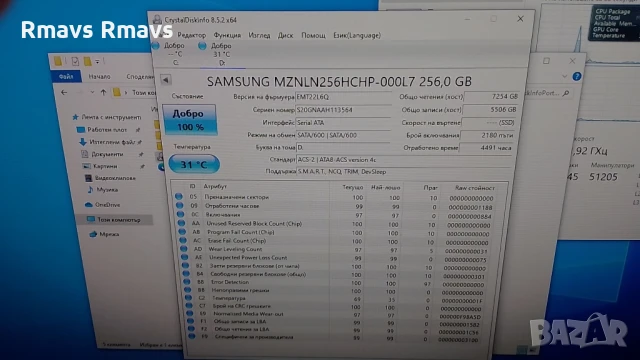
Task: Click the serial number field S20GNAAH113564
Action: (343, 110)
